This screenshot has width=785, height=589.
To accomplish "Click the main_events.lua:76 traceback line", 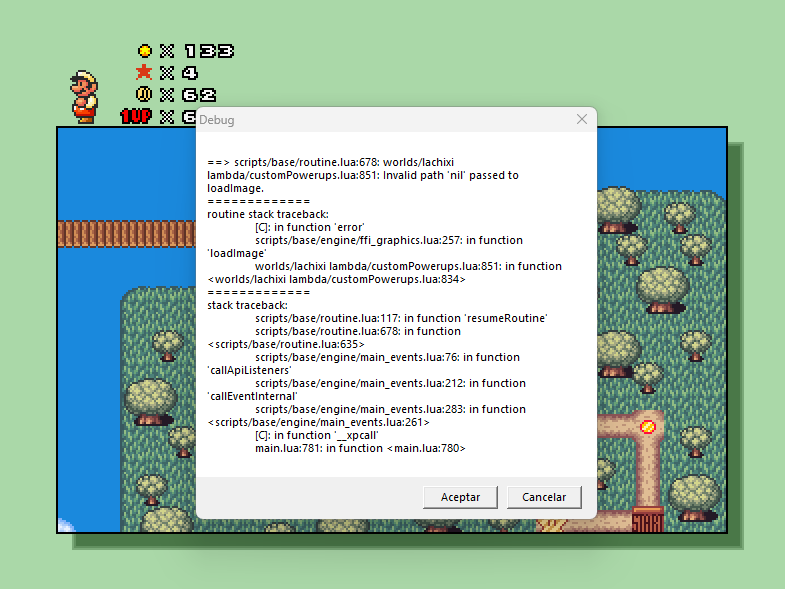I will [x=387, y=357].
